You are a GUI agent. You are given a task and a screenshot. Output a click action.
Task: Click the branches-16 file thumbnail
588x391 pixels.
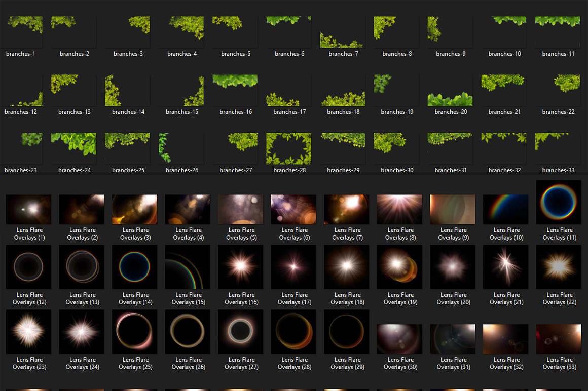click(x=235, y=90)
